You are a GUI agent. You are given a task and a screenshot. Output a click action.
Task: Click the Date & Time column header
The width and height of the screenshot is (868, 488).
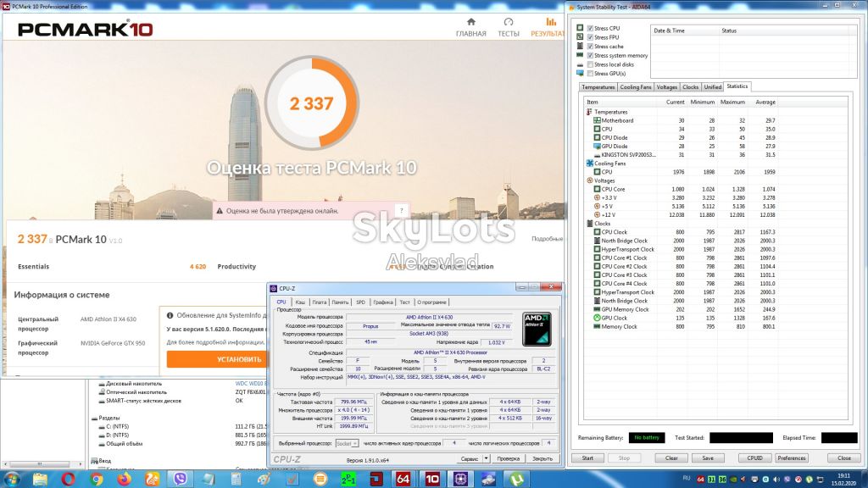coord(685,30)
